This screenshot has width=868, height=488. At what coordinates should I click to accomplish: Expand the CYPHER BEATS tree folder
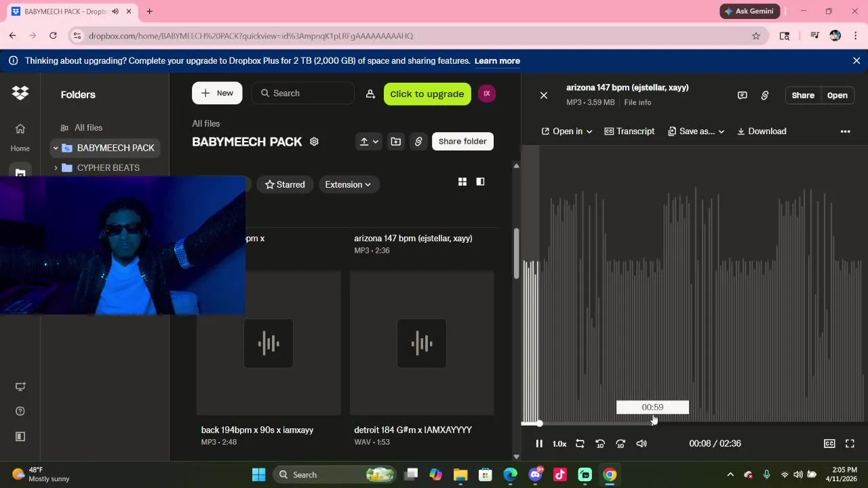click(x=56, y=168)
